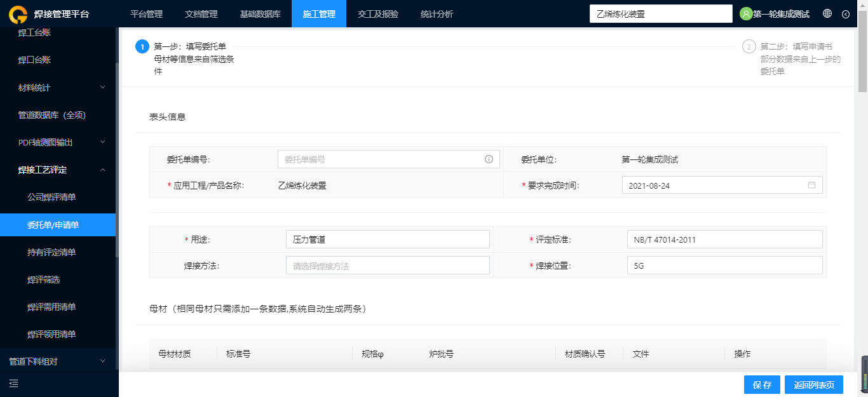Click 第一步：填写委托单 step label
The height and width of the screenshot is (397, 868).
coord(190,46)
